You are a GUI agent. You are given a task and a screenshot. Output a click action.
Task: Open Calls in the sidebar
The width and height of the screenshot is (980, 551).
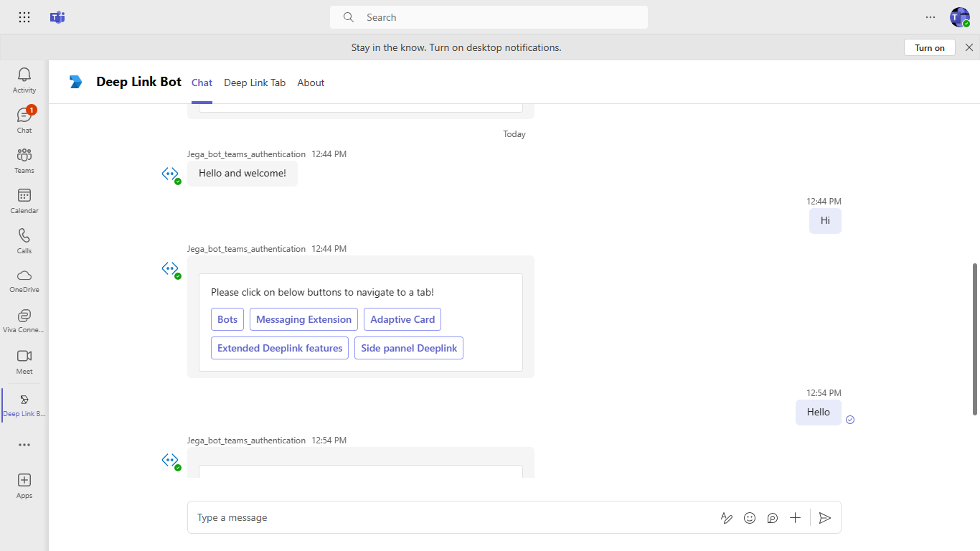(x=24, y=241)
